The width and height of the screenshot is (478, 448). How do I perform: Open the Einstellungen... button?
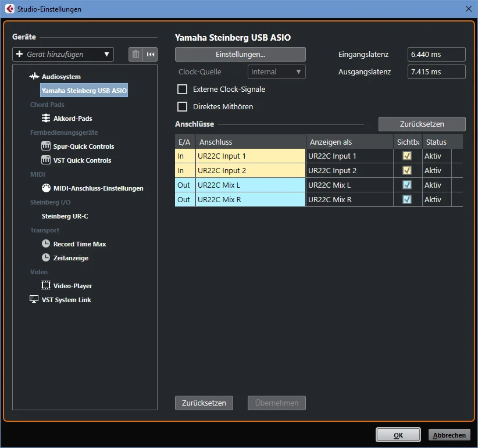click(240, 54)
